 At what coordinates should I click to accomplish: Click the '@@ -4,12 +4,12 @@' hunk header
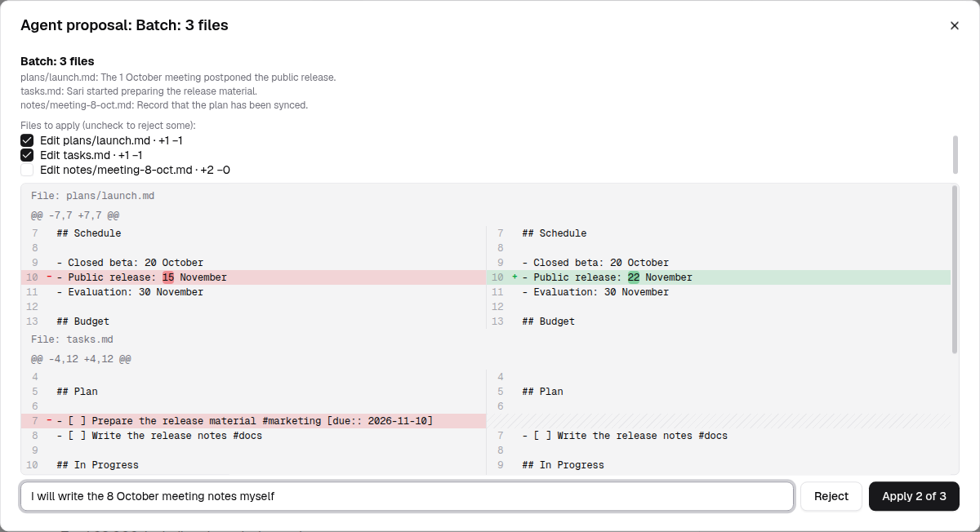click(81, 359)
